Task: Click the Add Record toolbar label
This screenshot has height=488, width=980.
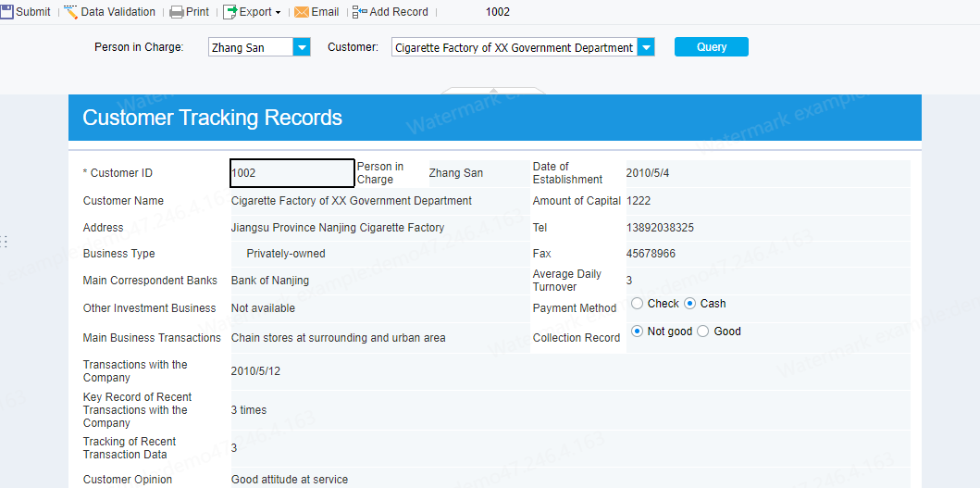Action: point(399,12)
